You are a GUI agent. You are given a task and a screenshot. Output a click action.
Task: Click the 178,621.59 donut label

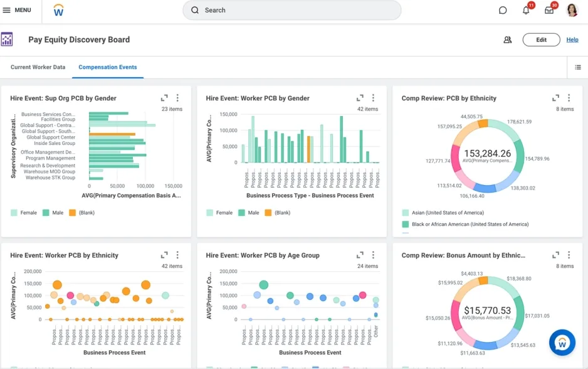pyautogui.click(x=519, y=122)
